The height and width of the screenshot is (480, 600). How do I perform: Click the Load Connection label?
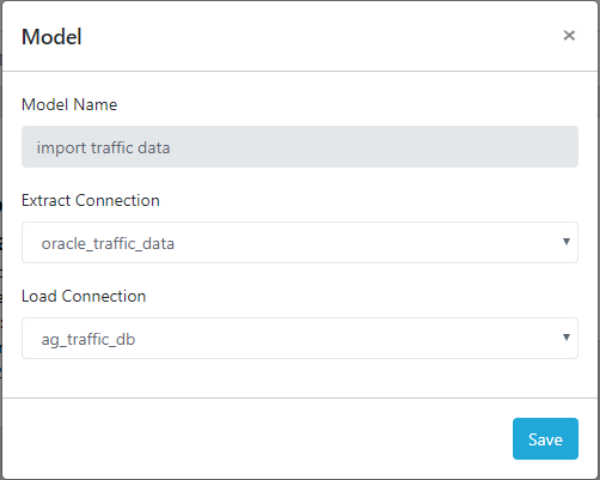pyautogui.click(x=83, y=296)
